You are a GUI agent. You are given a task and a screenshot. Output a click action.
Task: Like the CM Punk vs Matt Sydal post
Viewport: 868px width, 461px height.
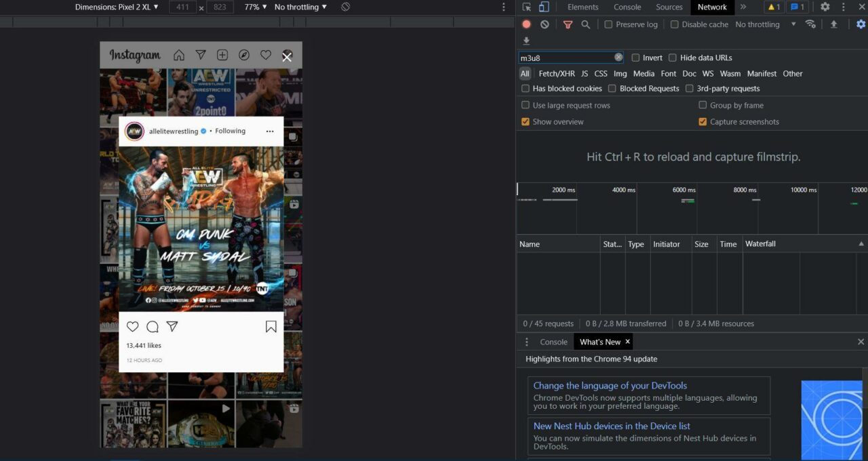coord(132,326)
